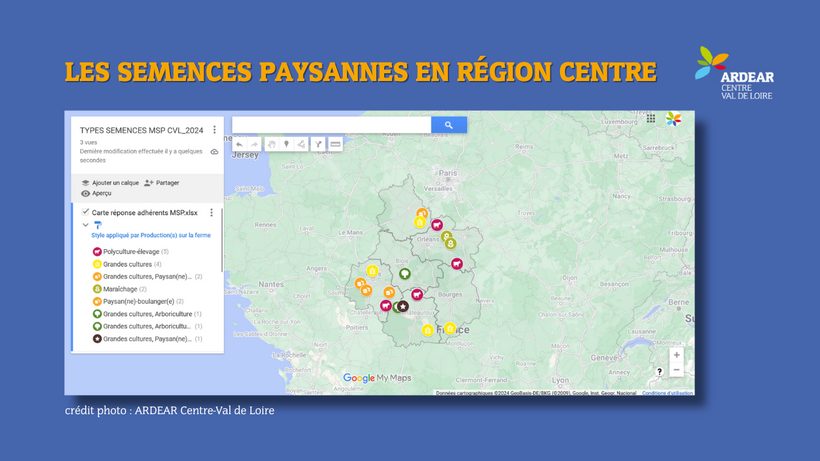Redo the map edit
This screenshot has width=820, height=461.
254,145
